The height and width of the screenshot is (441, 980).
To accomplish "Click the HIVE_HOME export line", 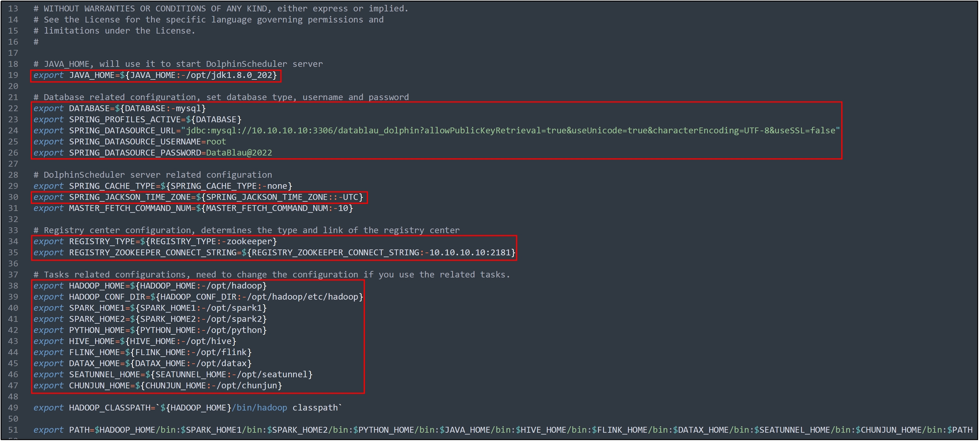I will 135,341.
